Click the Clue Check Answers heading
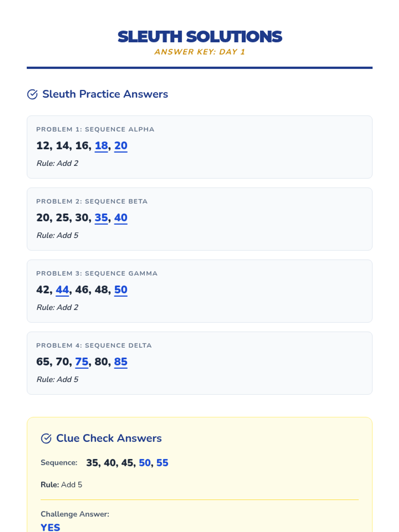Screen dimensions: 399x532 tap(109, 438)
